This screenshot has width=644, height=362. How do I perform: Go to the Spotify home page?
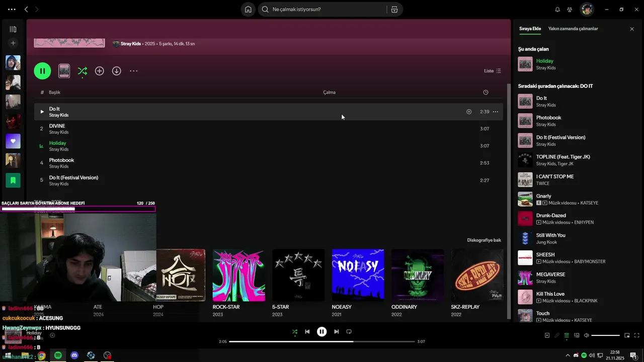[248, 9]
